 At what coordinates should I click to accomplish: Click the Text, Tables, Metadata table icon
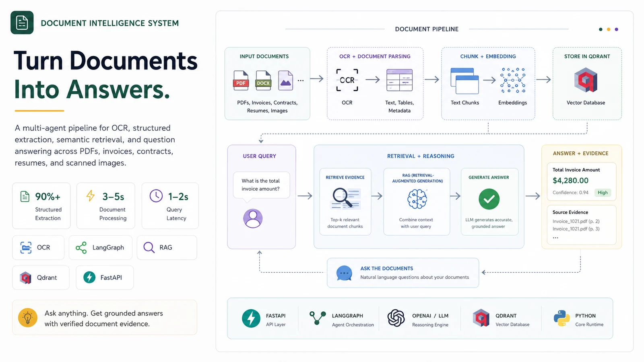pyautogui.click(x=399, y=80)
